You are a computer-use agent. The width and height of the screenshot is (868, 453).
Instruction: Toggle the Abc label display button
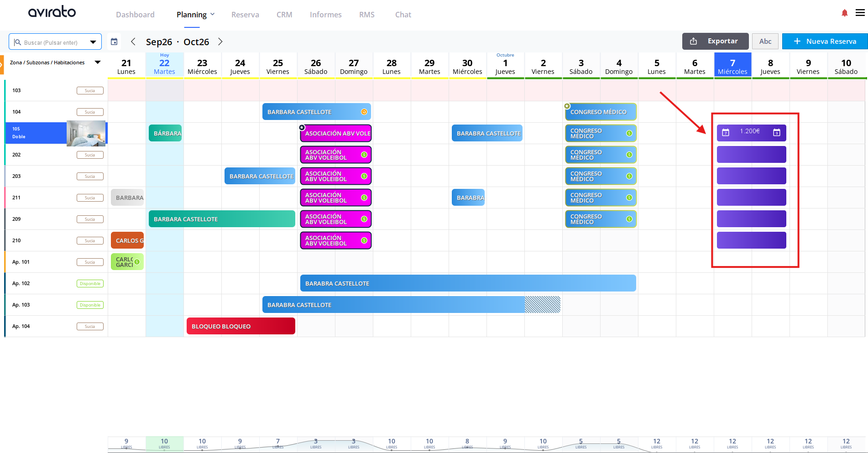tap(765, 41)
